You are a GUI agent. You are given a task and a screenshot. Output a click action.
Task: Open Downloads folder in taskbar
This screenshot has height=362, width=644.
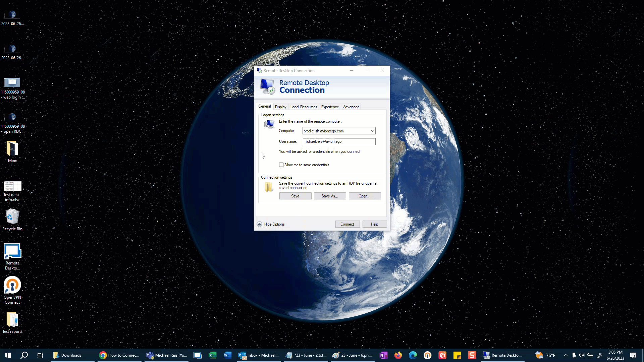click(x=72, y=355)
